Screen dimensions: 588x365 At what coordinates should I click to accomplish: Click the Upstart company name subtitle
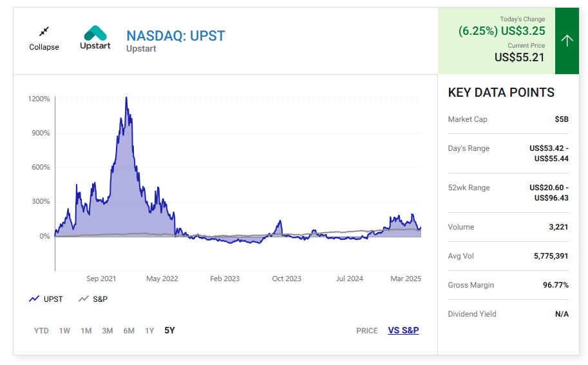(x=141, y=49)
